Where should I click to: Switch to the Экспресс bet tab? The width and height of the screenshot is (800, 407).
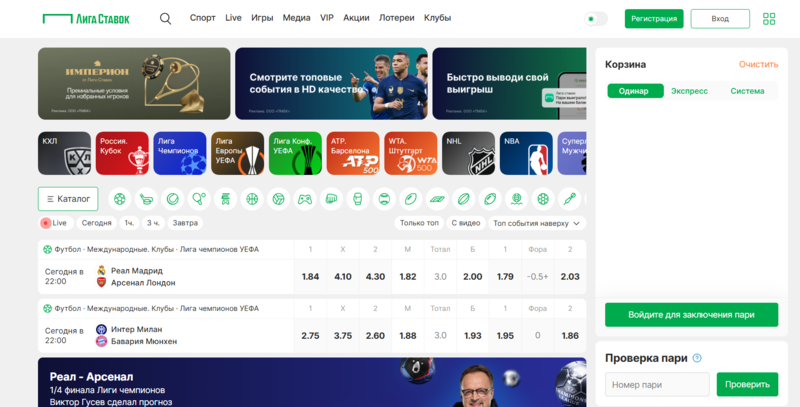point(689,91)
